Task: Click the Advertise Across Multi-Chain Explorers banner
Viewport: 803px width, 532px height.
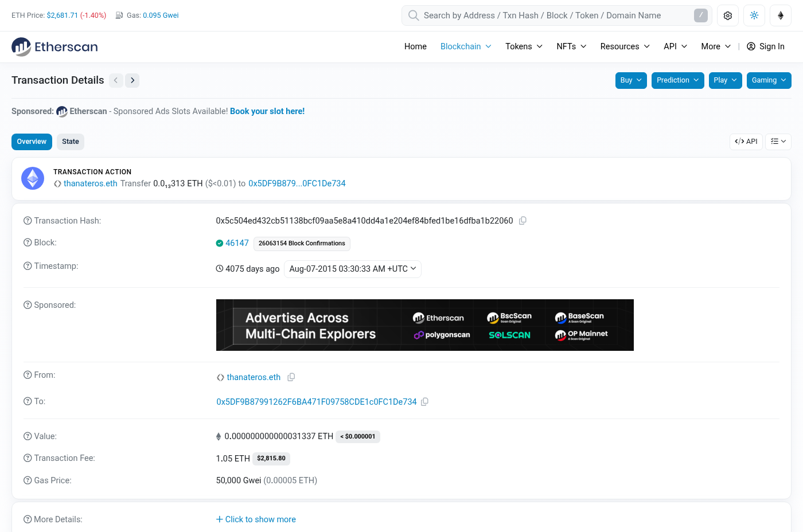Action: tap(425, 325)
